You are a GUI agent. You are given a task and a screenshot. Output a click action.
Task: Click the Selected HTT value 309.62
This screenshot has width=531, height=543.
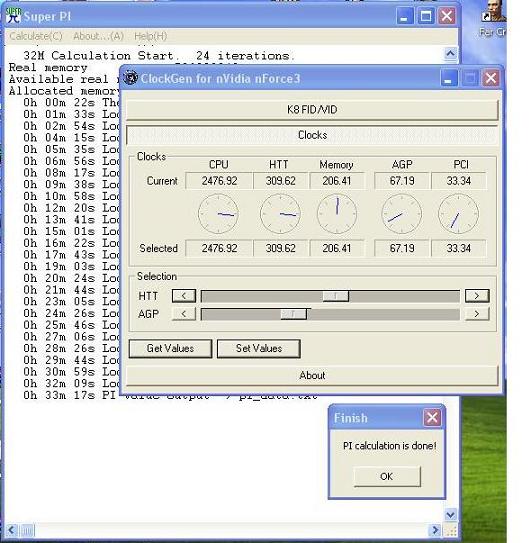point(280,248)
